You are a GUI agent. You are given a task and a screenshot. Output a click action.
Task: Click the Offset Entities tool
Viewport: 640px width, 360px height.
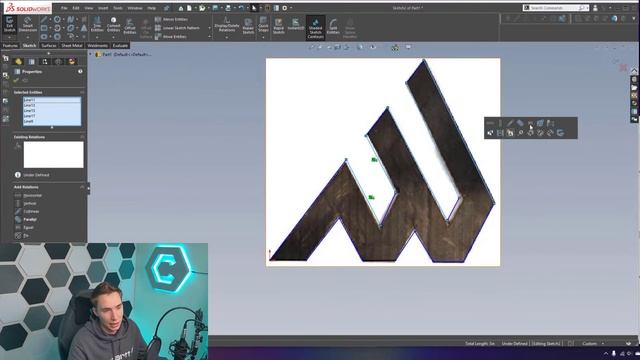tap(129, 26)
